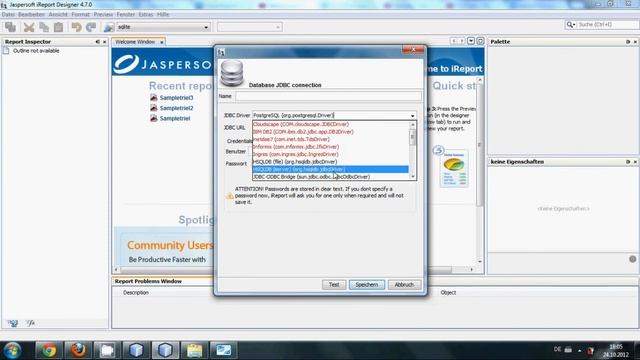This screenshot has height=360, width=640.
Task: Click the search field Suche (Ctrl+I)
Action: [606, 24]
